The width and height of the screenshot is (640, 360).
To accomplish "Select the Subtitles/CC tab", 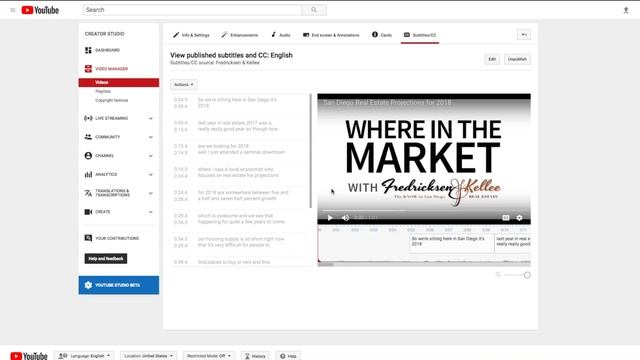I will pyautogui.click(x=420, y=35).
